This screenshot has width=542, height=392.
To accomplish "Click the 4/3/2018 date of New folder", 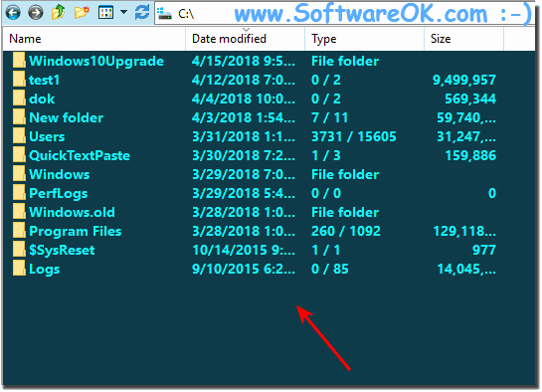I will click(x=244, y=117).
